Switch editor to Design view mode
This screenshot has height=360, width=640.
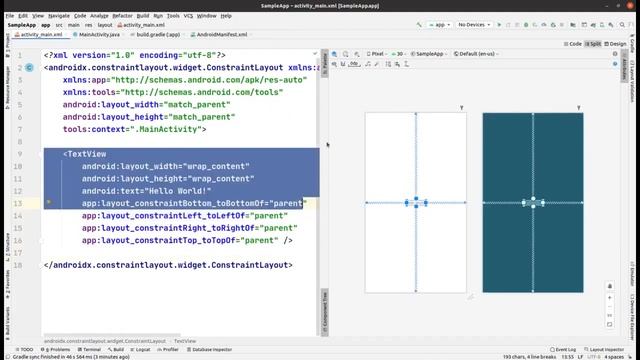615,44
